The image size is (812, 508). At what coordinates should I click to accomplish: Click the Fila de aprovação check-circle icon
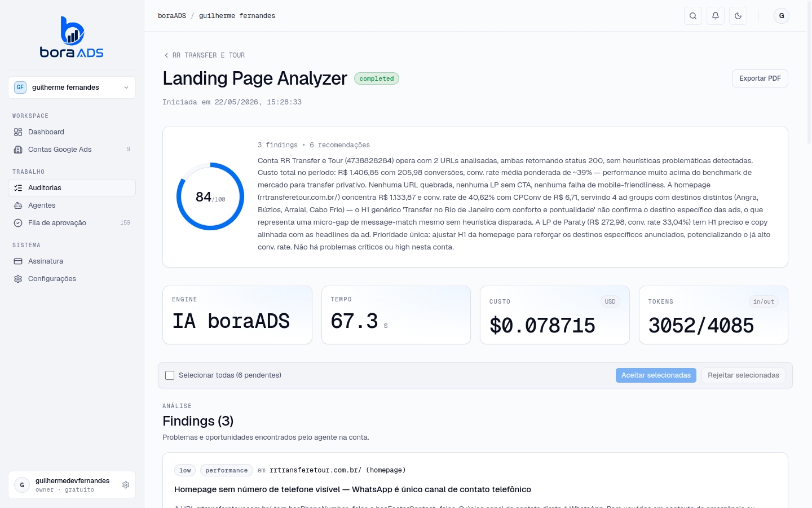click(18, 223)
